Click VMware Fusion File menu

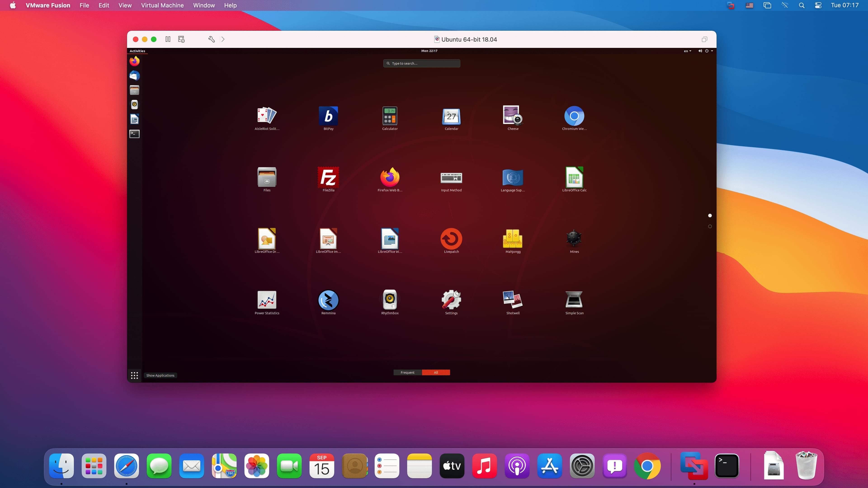tap(84, 5)
